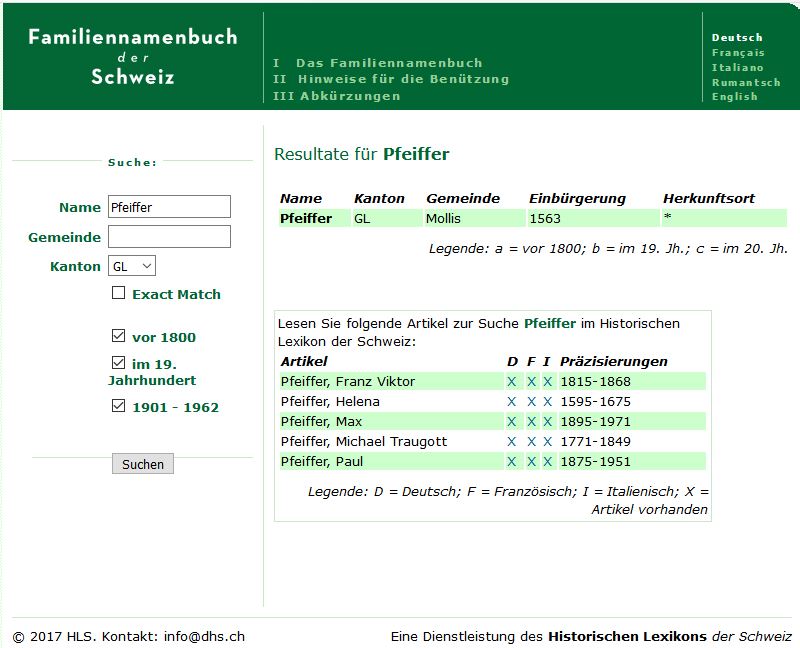This screenshot has width=800, height=648.
Task: Click the Präzisierungen column header
Action: (x=614, y=361)
